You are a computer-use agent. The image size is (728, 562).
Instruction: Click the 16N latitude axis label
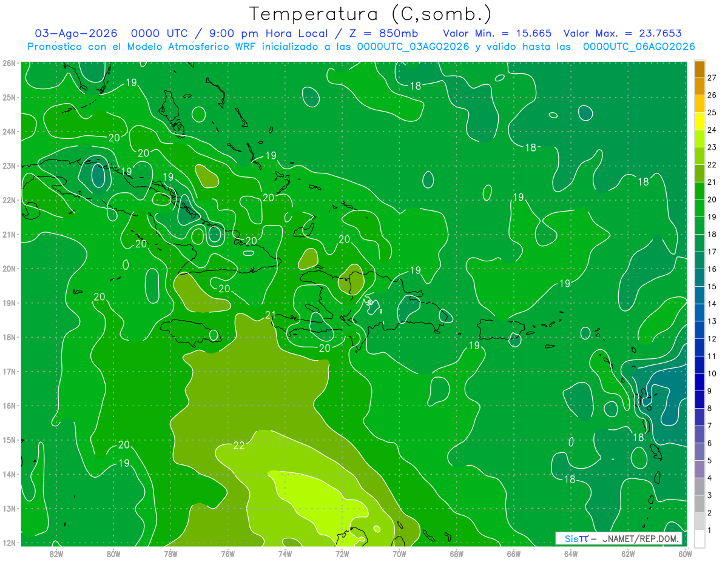tap(8, 406)
